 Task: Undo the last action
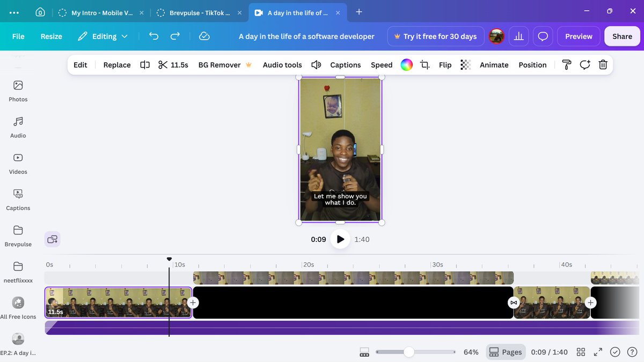(x=154, y=36)
